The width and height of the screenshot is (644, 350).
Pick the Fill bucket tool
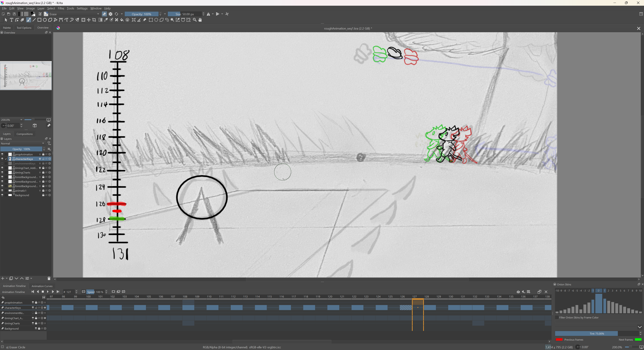(122, 20)
